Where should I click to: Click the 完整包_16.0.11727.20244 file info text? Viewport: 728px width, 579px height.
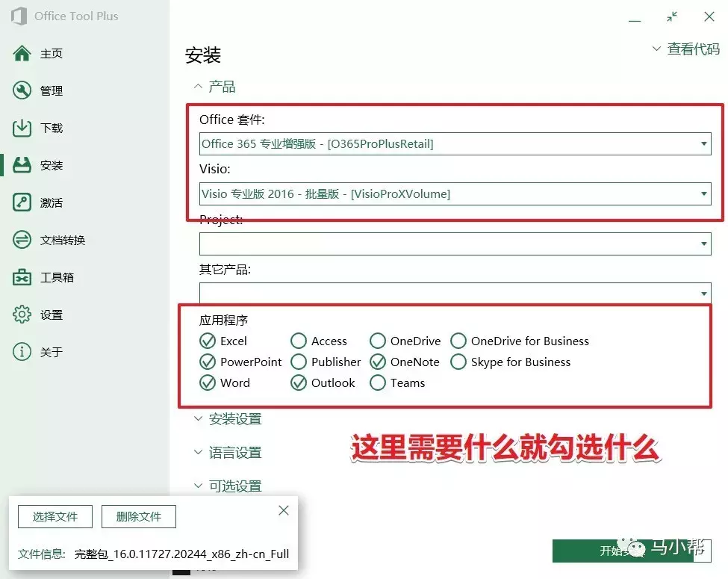[x=182, y=554]
